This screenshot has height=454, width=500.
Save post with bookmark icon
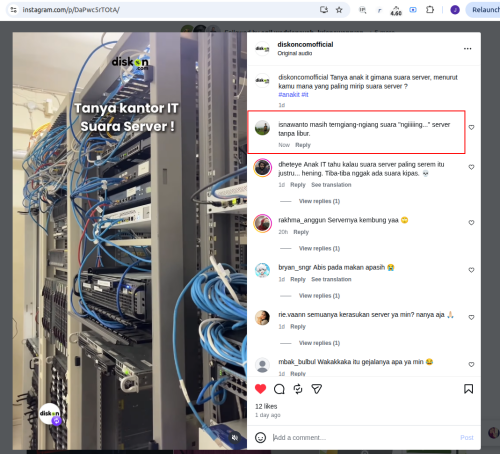(x=468, y=389)
